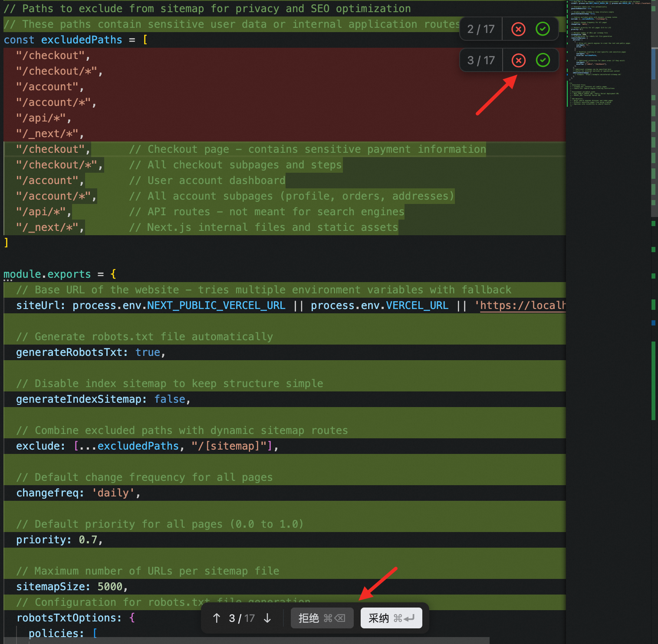Viewport: 658px width, 644px height.
Task: Click the 采纳 accept button
Action: [392, 618]
